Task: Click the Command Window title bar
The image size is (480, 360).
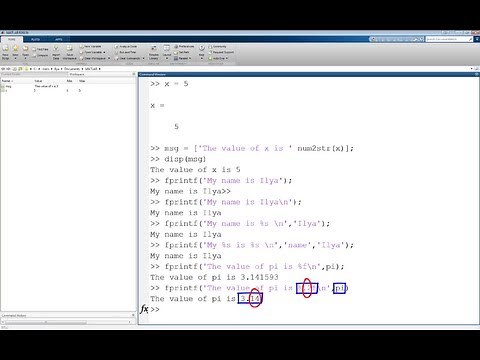Action: tap(308, 74)
